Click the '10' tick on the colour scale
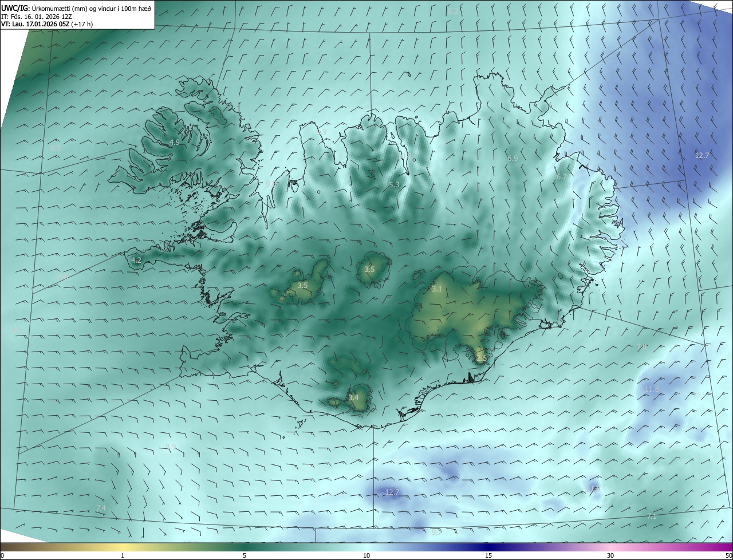This screenshot has width=733, height=560. pos(366,556)
